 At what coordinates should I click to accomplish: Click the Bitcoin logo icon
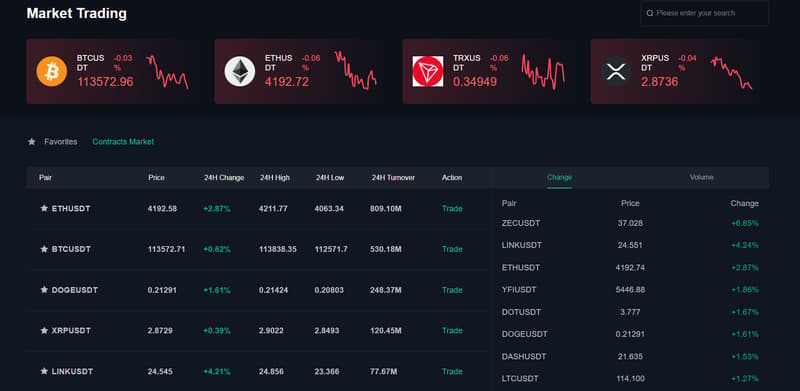click(52, 71)
